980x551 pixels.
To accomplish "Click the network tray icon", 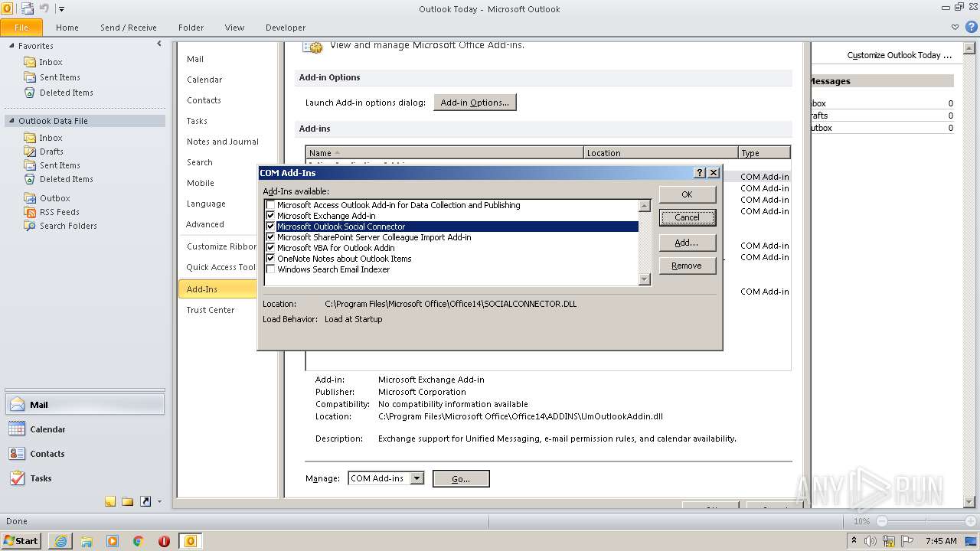I will tap(890, 541).
